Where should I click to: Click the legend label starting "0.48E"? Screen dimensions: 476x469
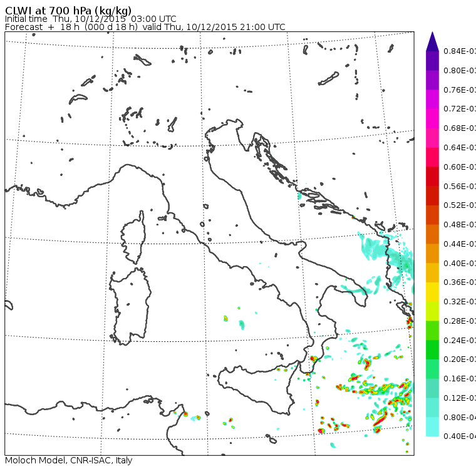coord(460,225)
